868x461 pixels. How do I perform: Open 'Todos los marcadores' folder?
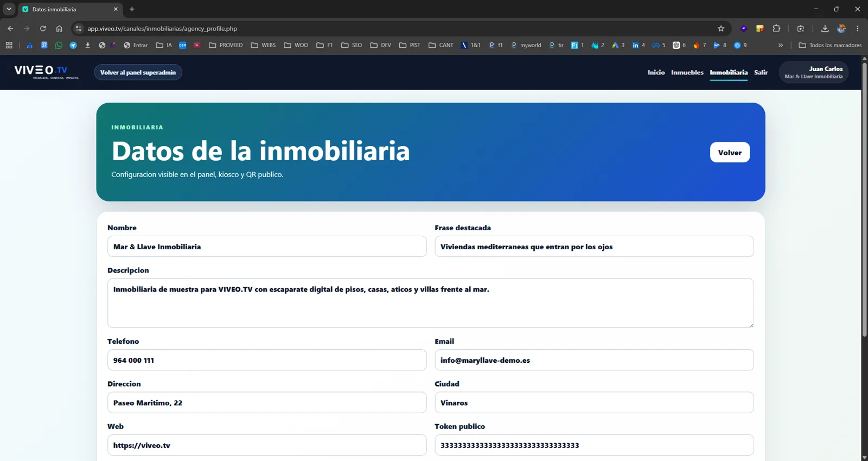tap(830, 45)
